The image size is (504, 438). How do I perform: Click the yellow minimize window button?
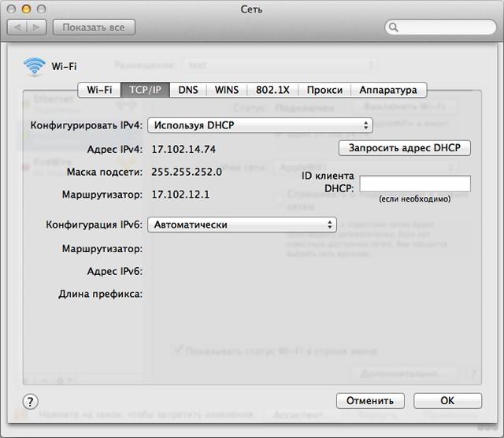point(26,9)
